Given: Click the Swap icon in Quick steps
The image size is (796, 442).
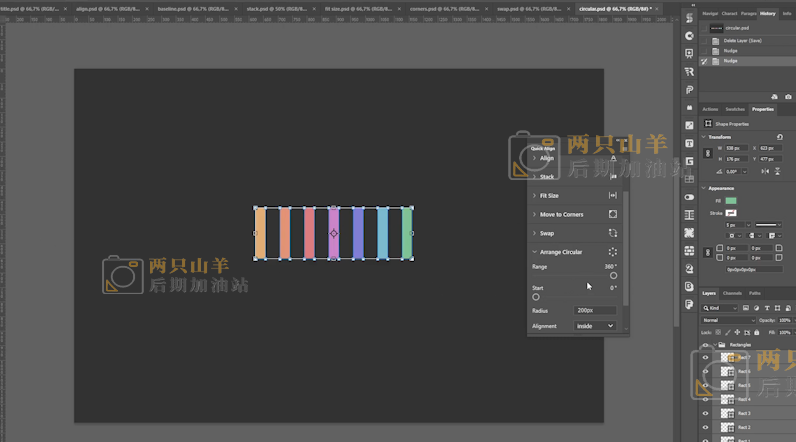Looking at the screenshot, I should (613, 233).
